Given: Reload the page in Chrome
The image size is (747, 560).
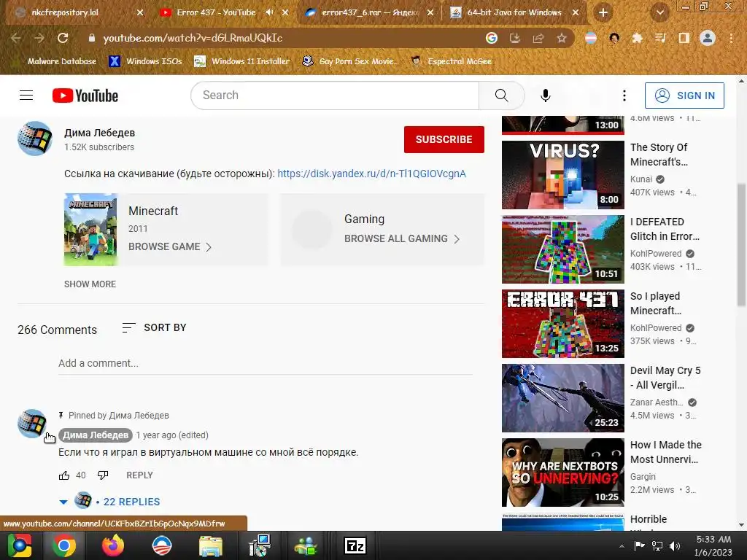Looking at the screenshot, I should pyautogui.click(x=63, y=38).
